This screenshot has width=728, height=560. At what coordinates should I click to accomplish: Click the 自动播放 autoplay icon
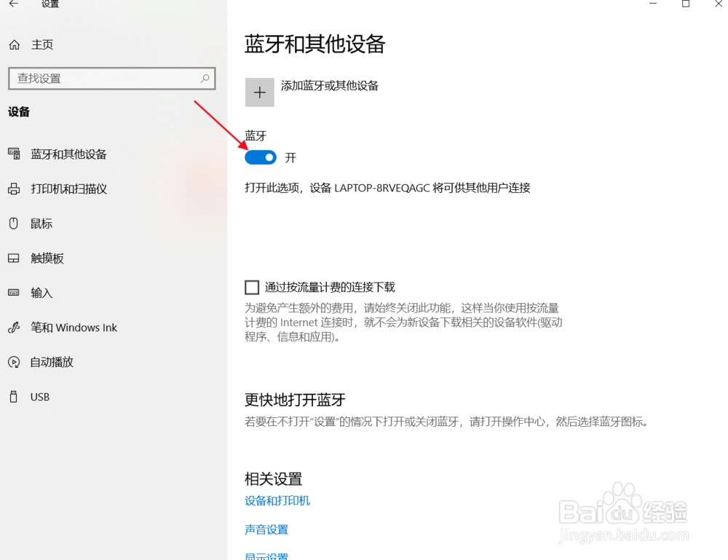15,362
